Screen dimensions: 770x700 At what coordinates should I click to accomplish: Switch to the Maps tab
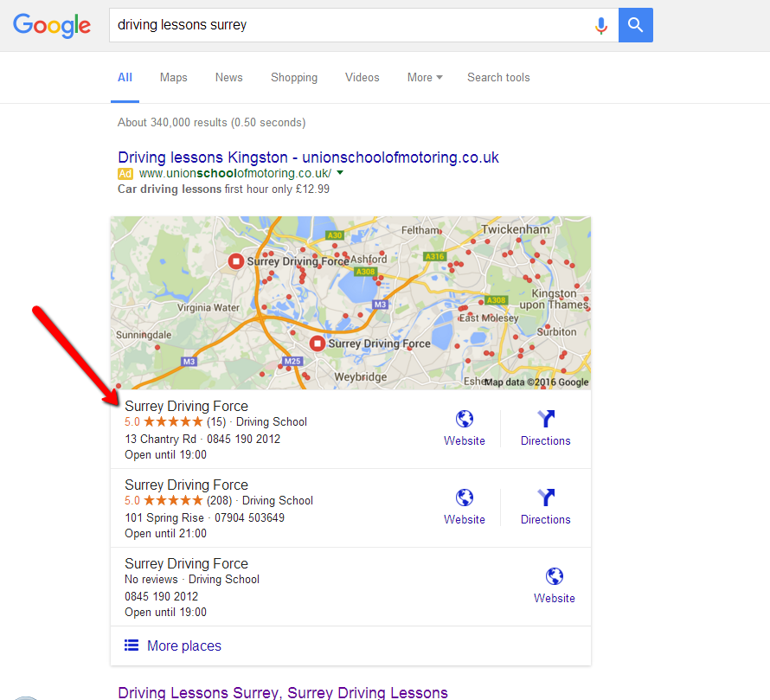173,77
